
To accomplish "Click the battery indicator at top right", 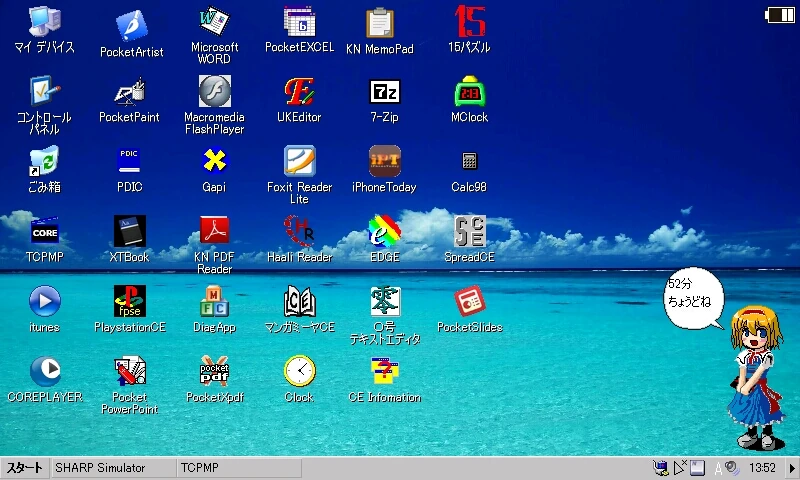I will point(780,15).
